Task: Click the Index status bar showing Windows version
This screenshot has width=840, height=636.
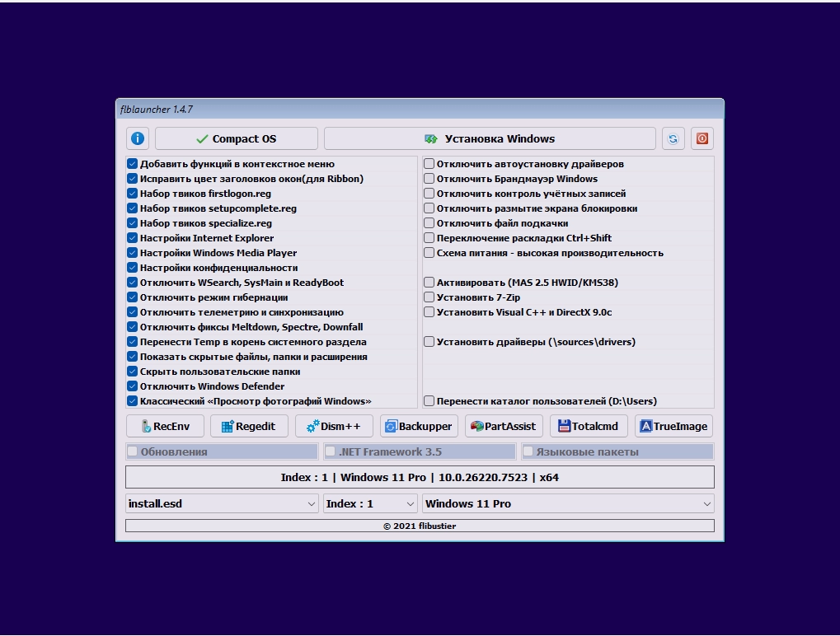Action: click(x=419, y=476)
